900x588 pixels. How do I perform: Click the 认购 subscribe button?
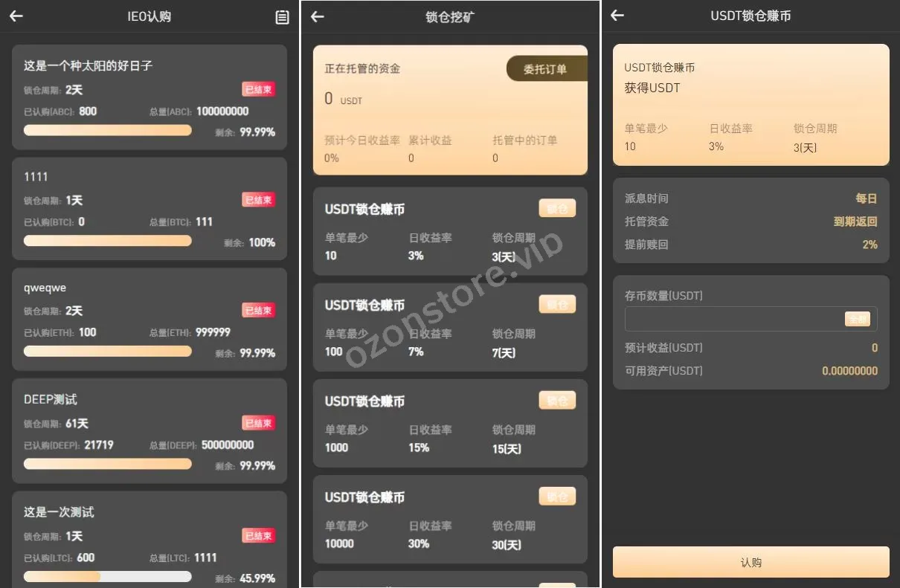750,562
